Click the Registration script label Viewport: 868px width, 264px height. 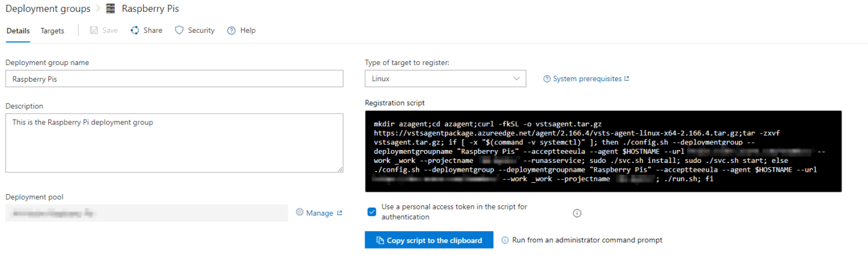pos(394,103)
